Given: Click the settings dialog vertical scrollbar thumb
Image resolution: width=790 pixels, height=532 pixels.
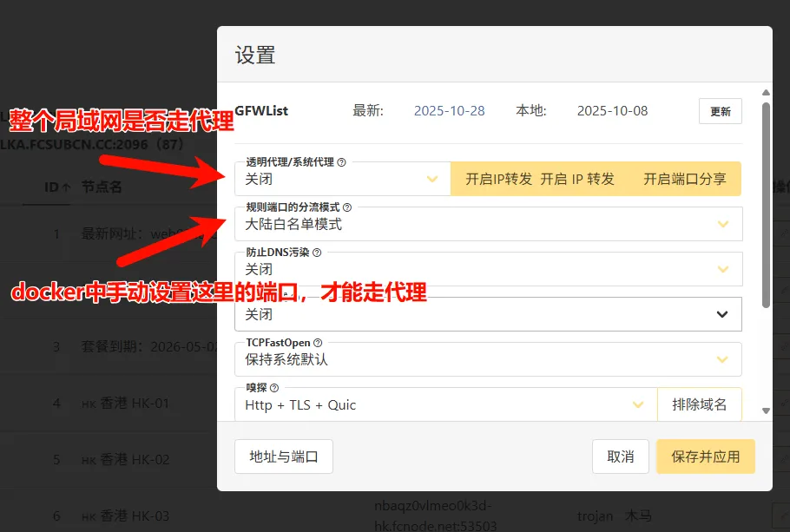Looking at the screenshot, I should tap(765, 204).
